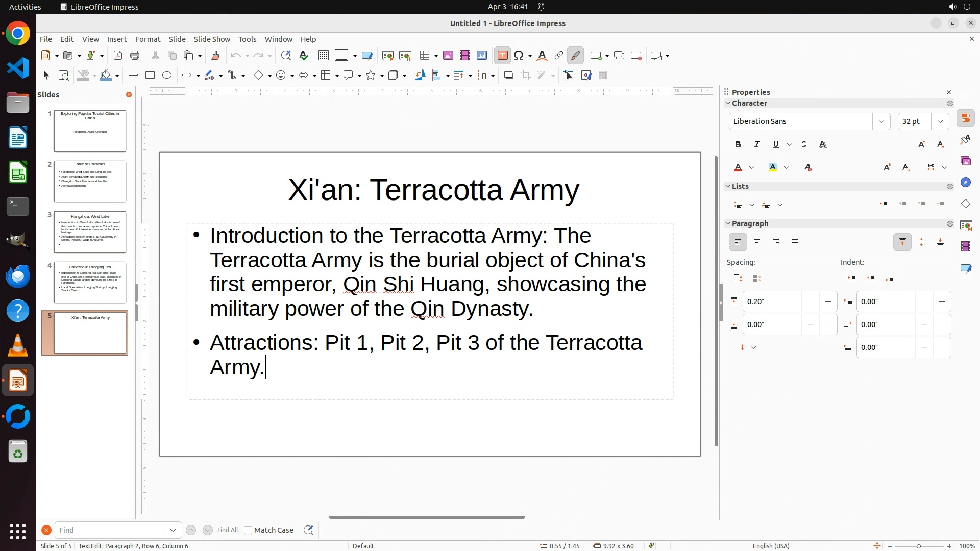Image resolution: width=980 pixels, height=551 pixels.
Task: Click the Spelling check icon
Action: point(304,56)
